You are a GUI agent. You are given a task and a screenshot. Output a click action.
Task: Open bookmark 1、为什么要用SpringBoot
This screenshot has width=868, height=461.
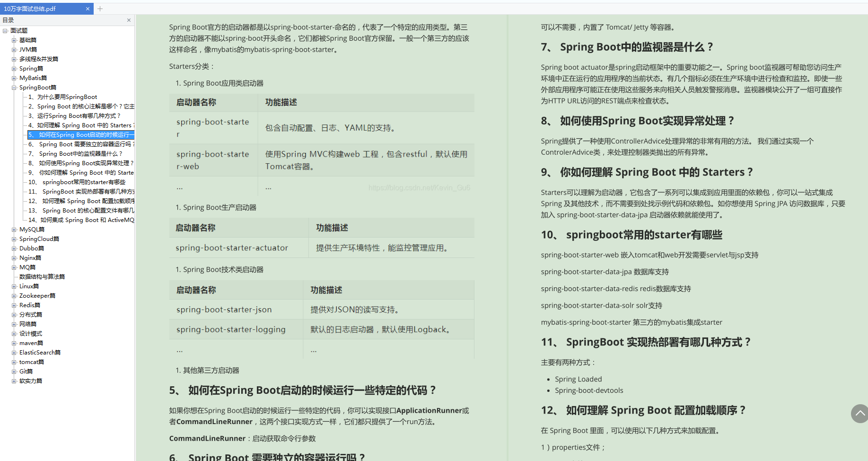pyautogui.click(x=62, y=97)
